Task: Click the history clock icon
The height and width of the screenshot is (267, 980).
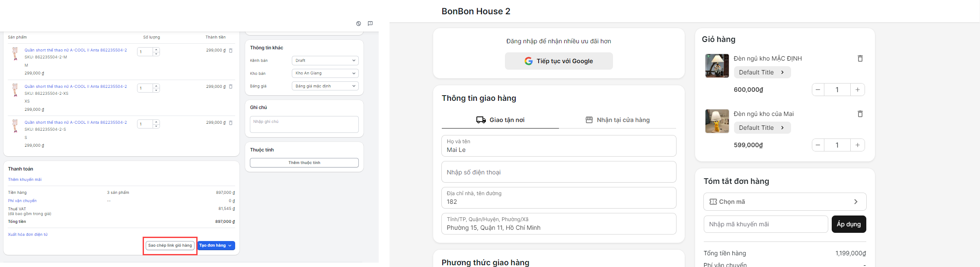Action: 358,24
